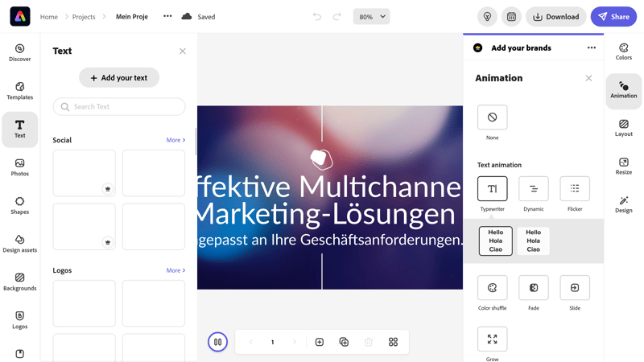
Task: Select the Grow animation icon
Action: [492, 339]
